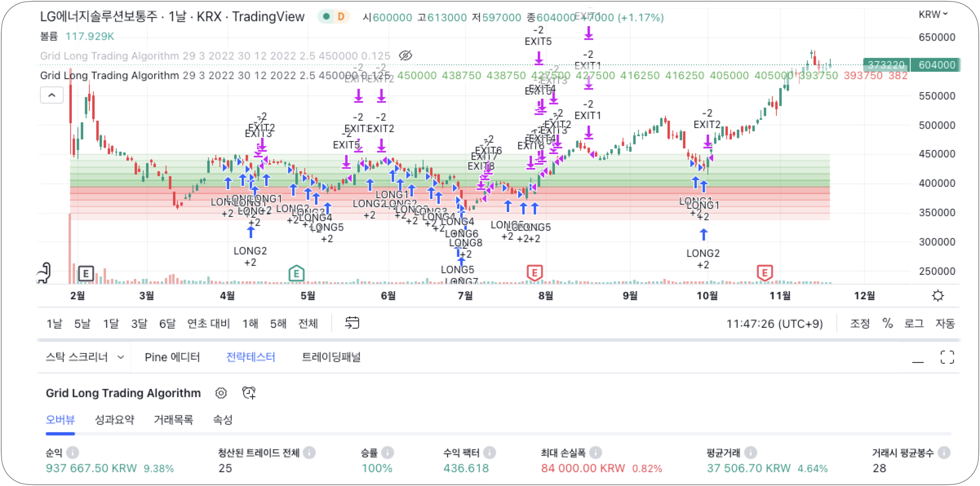Image resolution: width=980 pixels, height=486 pixels.
Task: Select the 6달 time range
Action: coord(167,324)
